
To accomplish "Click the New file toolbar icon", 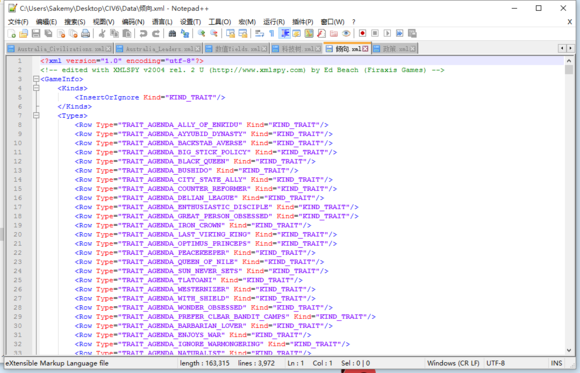I will (x=12, y=34).
